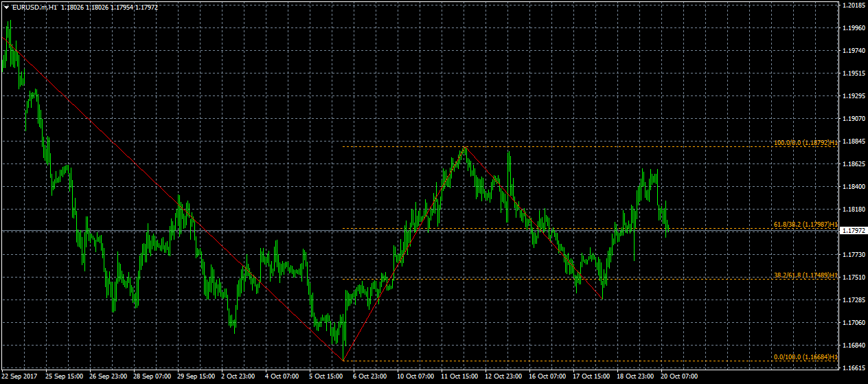Select the 61.8/38.2 (1.17987) Fibonacci label
Screen dimensions: 868x384
[x=806, y=225]
